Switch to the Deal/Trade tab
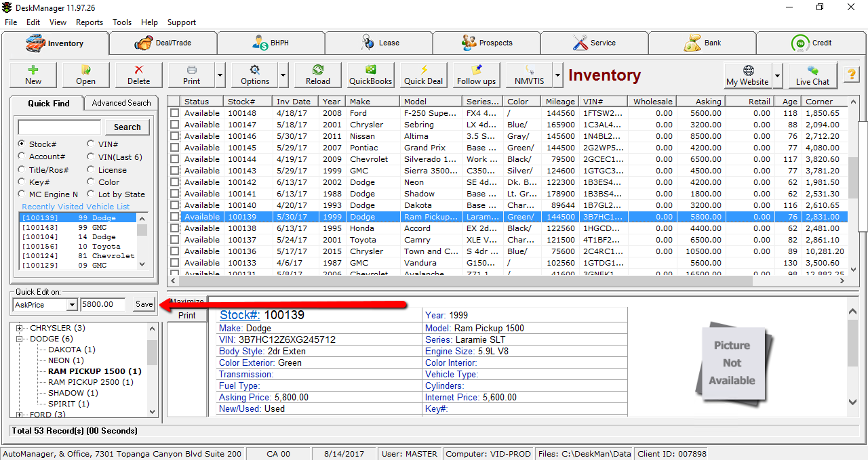868x460 pixels. 163,43
